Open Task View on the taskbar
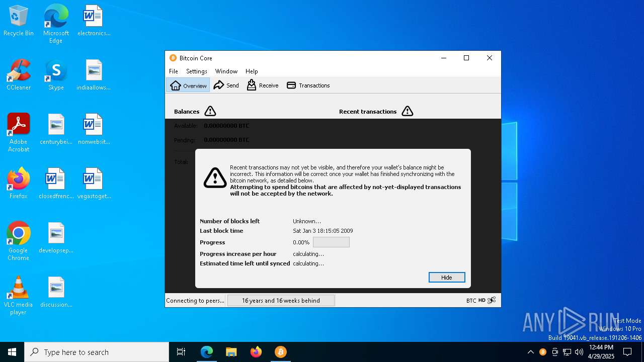This screenshot has height=362, width=644. pyautogui.click(x=181, y=352)
